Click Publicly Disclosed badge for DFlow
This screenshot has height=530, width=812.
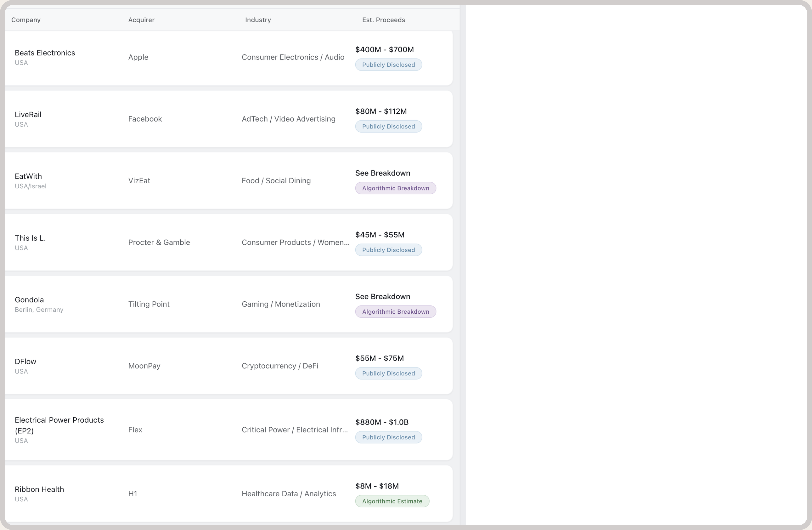click(388, 373)
